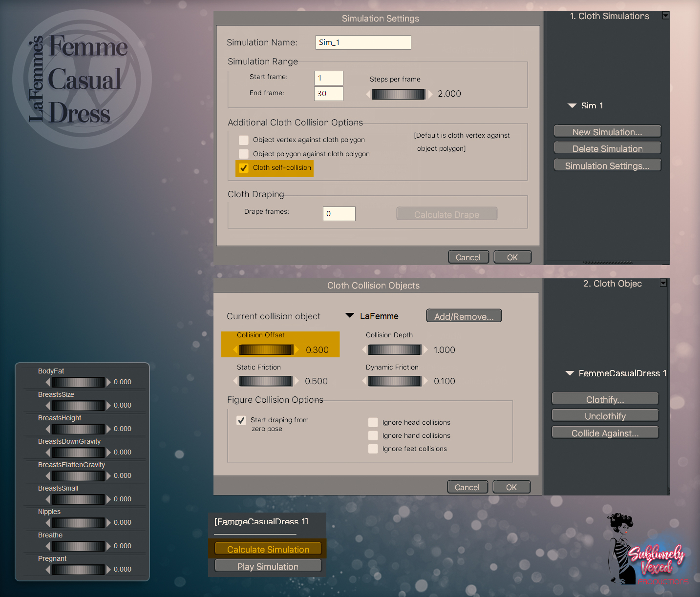Adjust the Collision Offset slider dial

266,350
